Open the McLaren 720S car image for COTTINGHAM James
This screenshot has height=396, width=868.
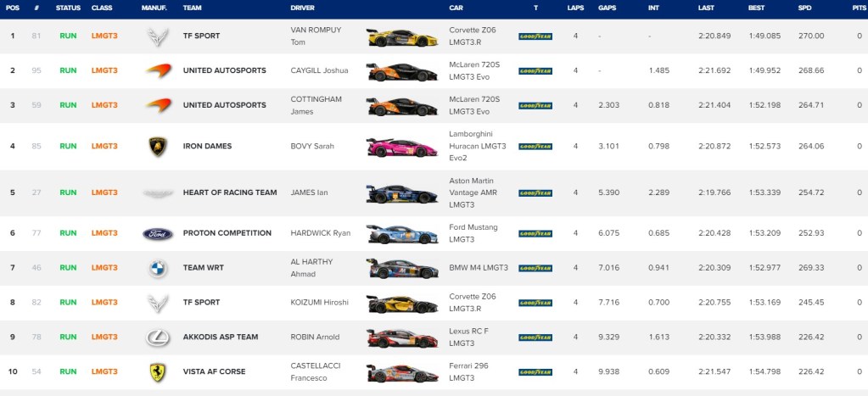(402, 106)
